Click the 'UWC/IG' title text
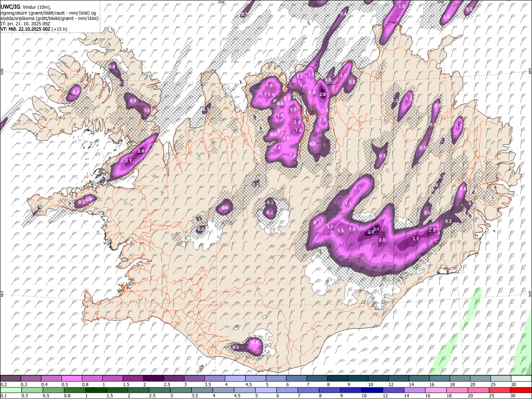Image resolution: width=532 pixels, height=399 pixels. 10,7
